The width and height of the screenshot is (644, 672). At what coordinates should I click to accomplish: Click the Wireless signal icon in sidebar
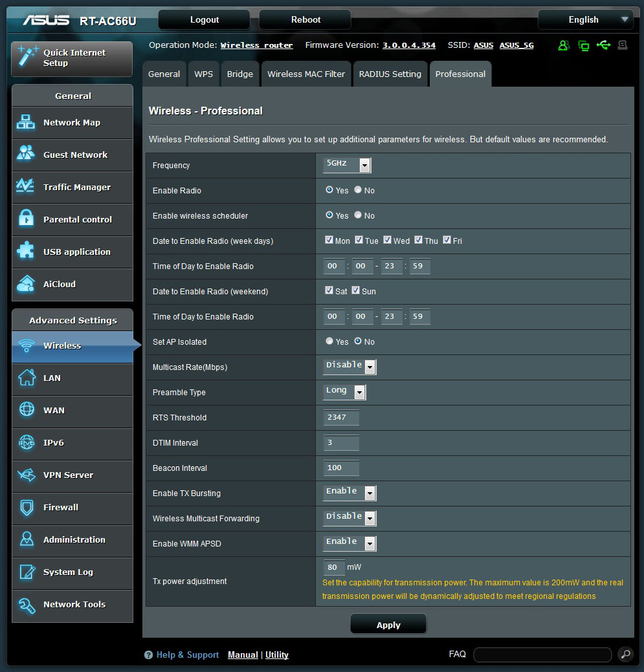click(27, 345)
